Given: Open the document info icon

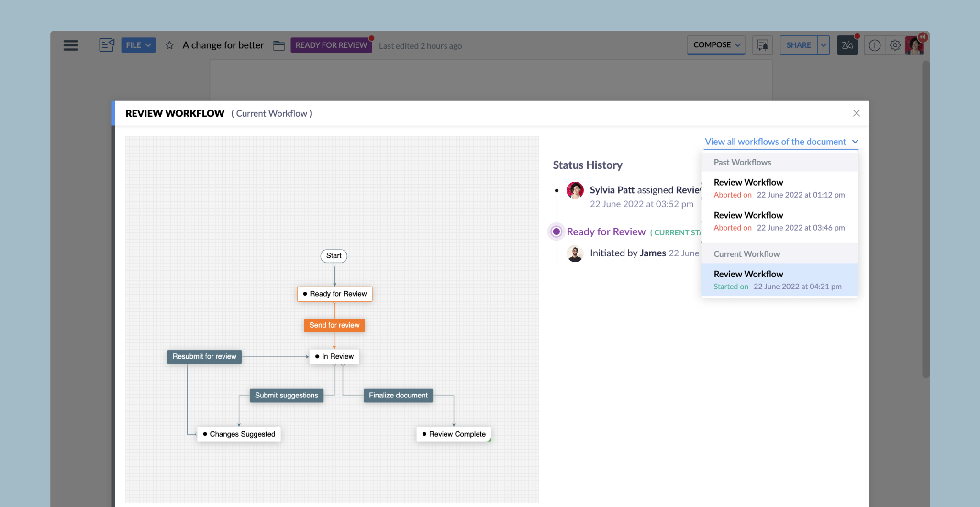Looking at the screenshot, I should pos(875,45).
